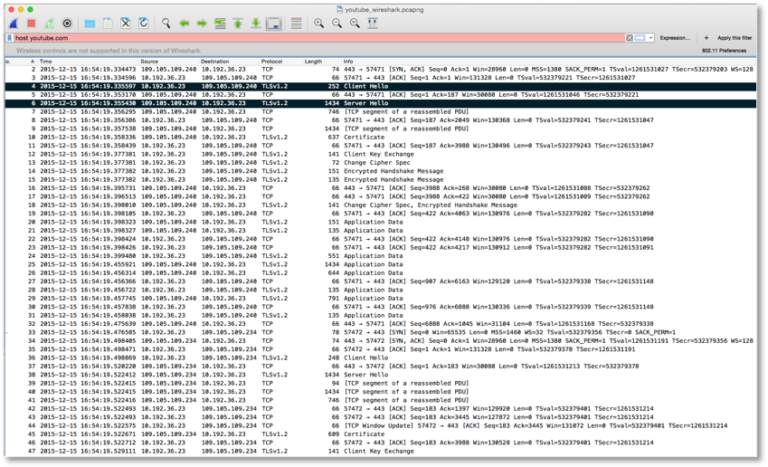The image size is (768, 467).
Task: Zoom in on packet list text
Action: (317, 21)
